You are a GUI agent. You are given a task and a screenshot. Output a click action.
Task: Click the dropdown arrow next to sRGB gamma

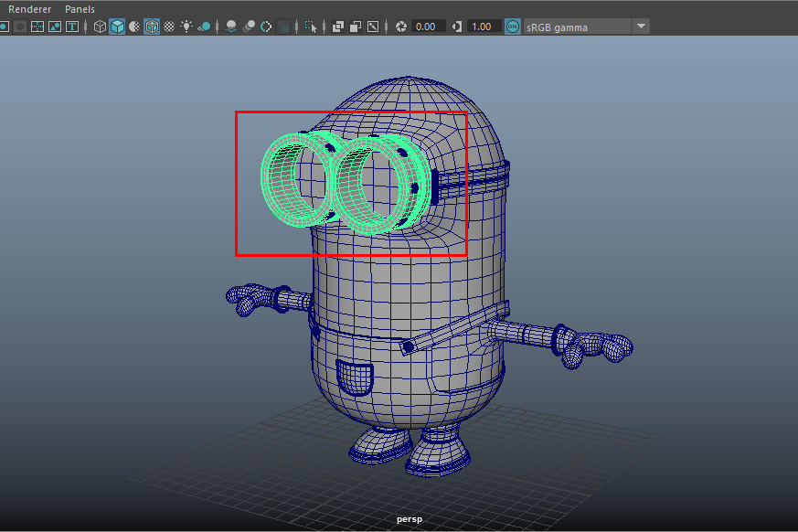[x=642, y=26]
